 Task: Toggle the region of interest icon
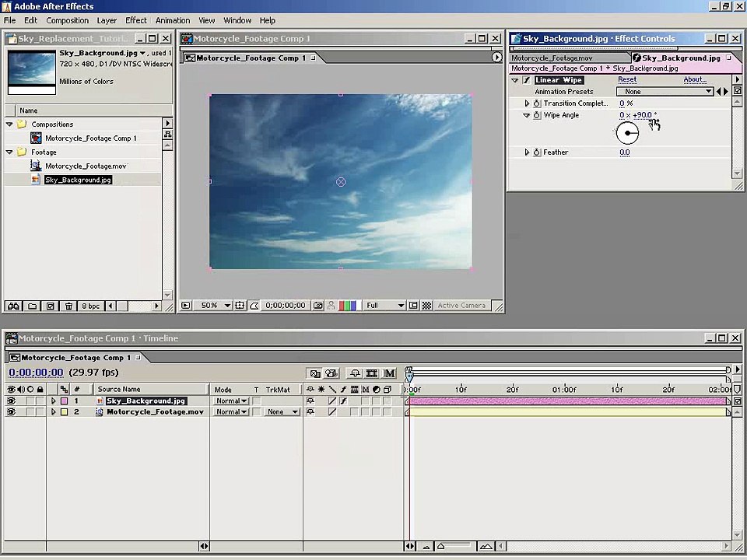[413, 305]
